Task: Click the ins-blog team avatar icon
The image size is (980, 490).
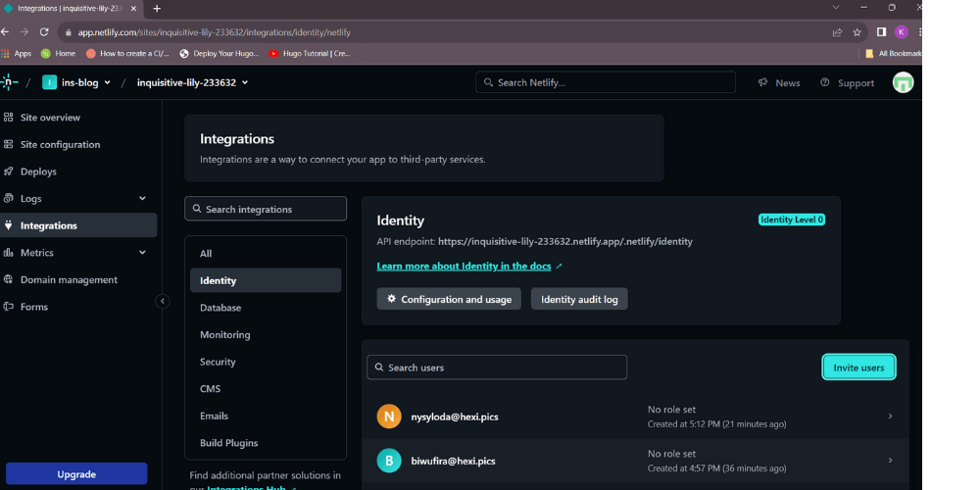Action: tap(49, 82)
